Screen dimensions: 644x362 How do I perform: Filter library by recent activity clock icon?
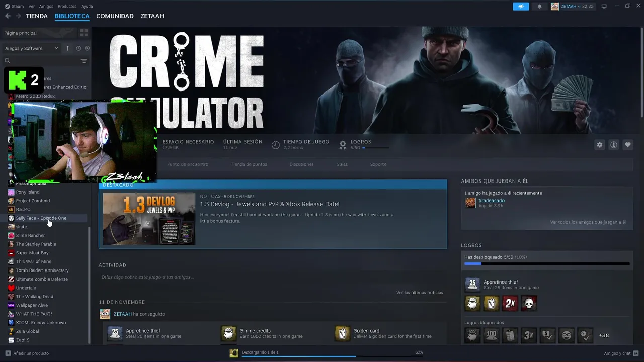pyautogui.click(x=78, y=48)
